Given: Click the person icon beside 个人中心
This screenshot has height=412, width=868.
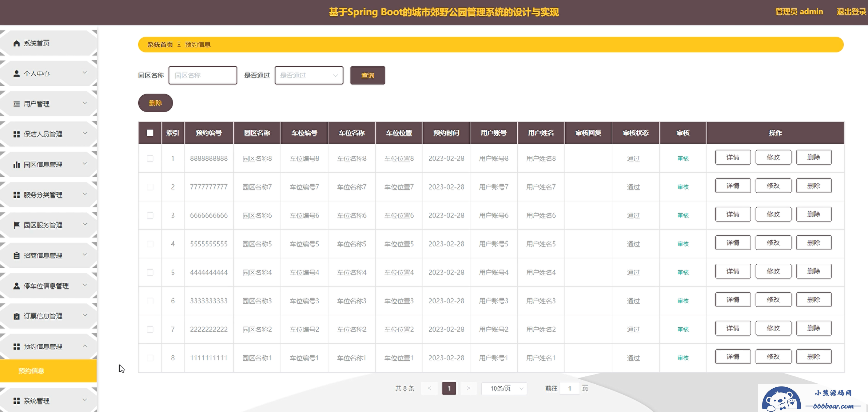Looking at the screenshot, I should click(17, 74).
